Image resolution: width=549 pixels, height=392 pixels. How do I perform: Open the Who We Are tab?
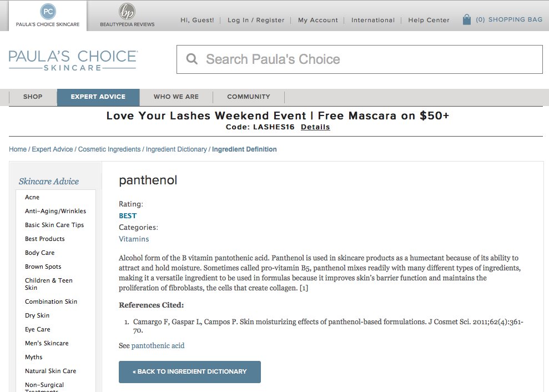(176, 97)
